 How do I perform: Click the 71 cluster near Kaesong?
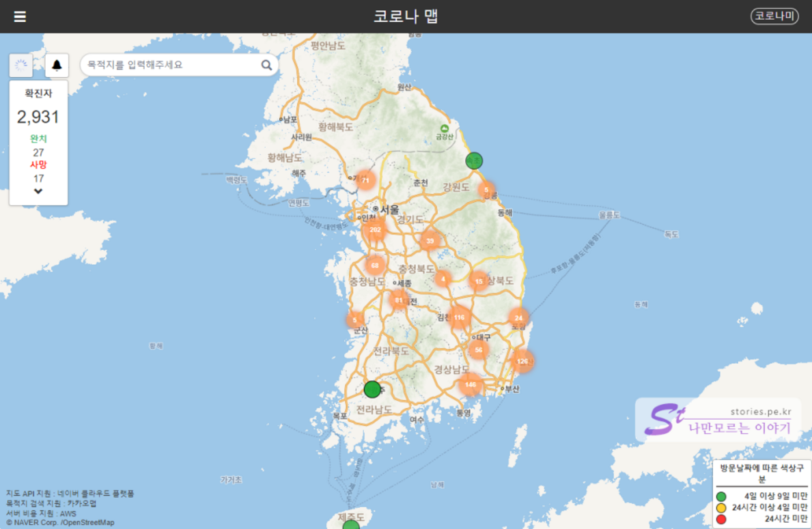(365, 181)
